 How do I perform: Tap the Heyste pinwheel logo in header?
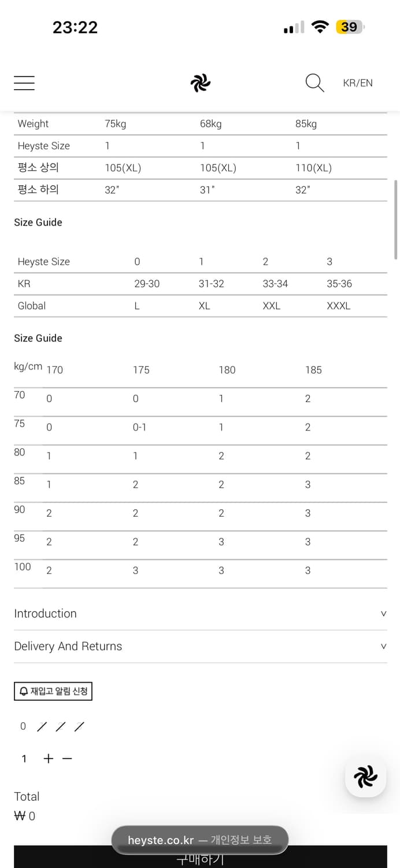pos(200,83)
